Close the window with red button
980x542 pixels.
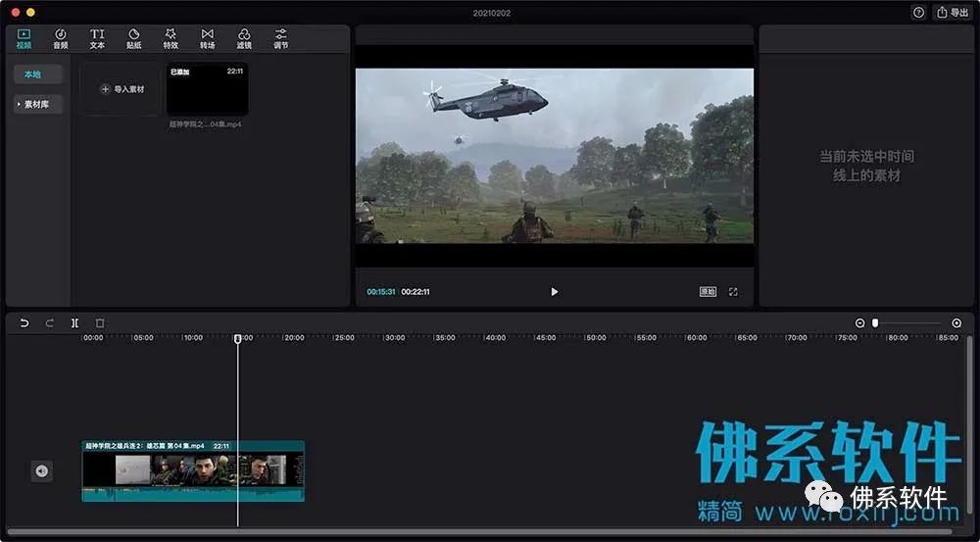16,13
